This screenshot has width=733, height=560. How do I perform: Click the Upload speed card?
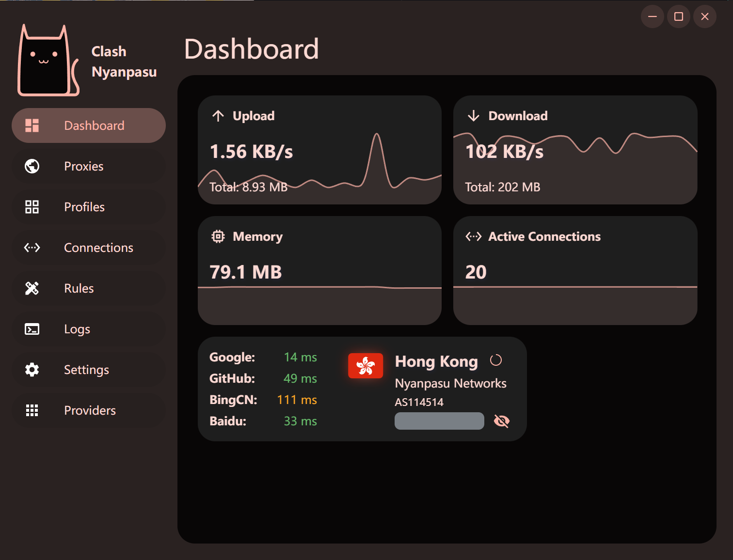click(x=319, y=150)
